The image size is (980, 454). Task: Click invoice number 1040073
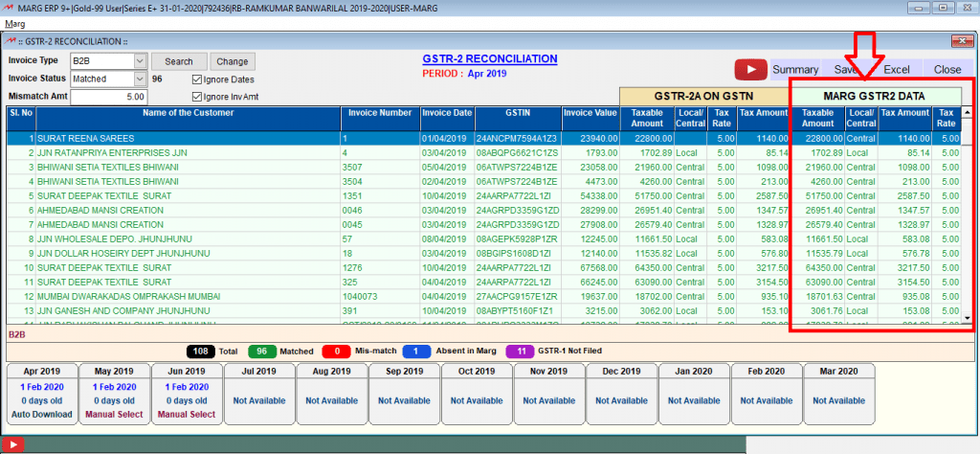tap(358, 296)
